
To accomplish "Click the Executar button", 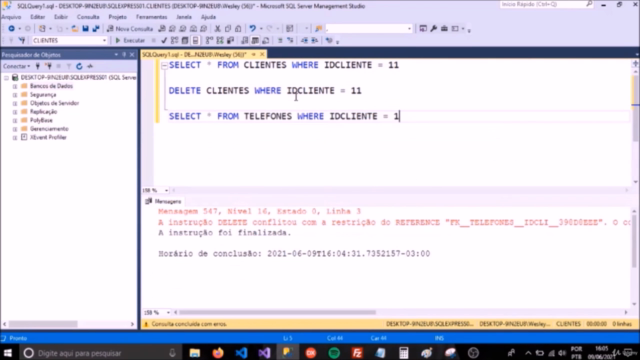I will (x=130, y=40).
